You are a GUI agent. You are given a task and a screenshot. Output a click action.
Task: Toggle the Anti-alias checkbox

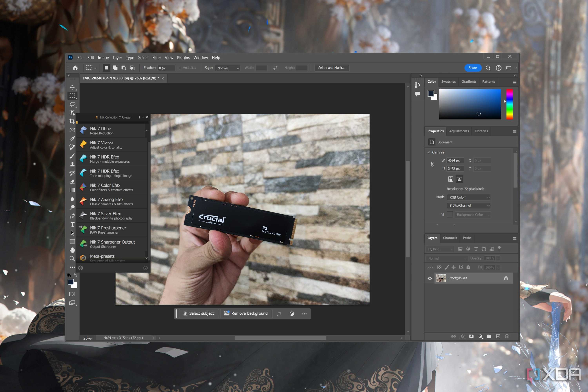[180, 68]
